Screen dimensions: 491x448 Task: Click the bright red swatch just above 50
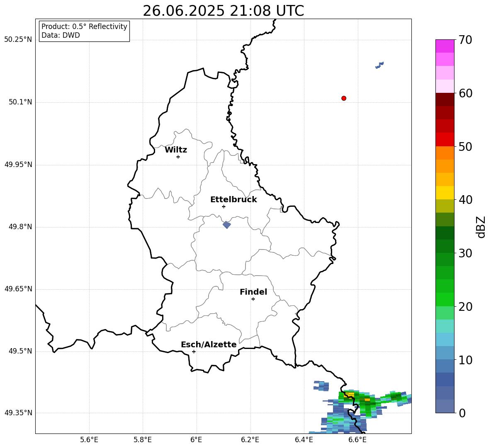[x=445, y=140]
